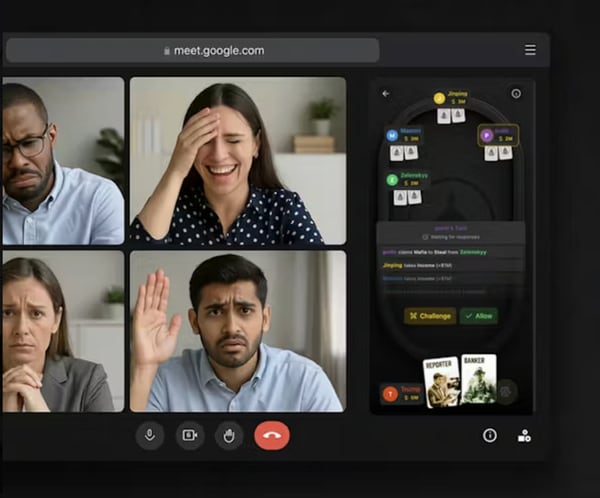
Task: Click Jinping's yellow player avatar
Action: [439, 98]
